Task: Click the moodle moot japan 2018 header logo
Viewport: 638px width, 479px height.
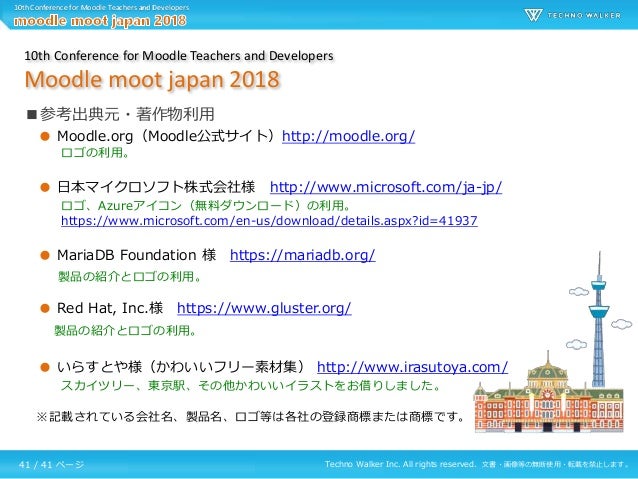Action: [x=100, y=20]
